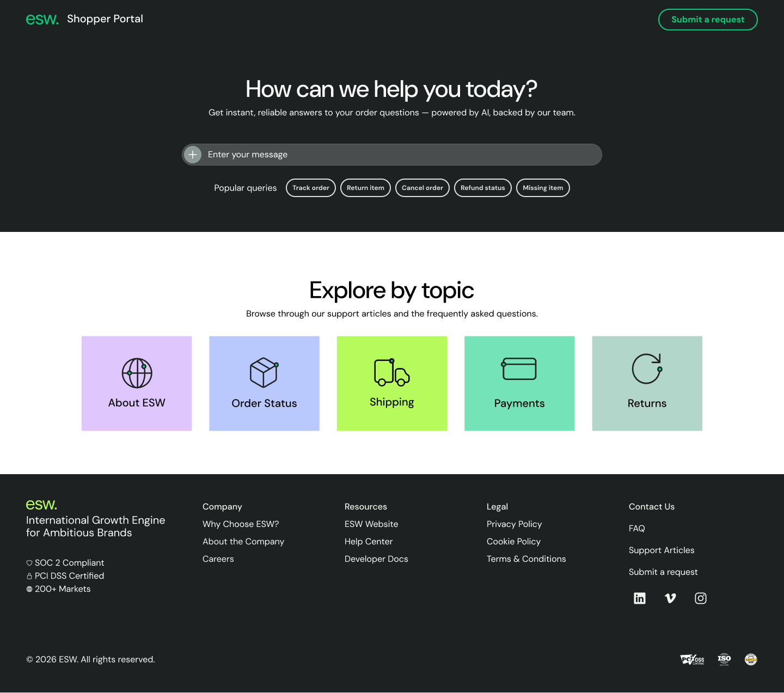Viewport: 784px width, 693px height.
Task: Click the round gold certification badge
Action: click(x=751, y=660)
